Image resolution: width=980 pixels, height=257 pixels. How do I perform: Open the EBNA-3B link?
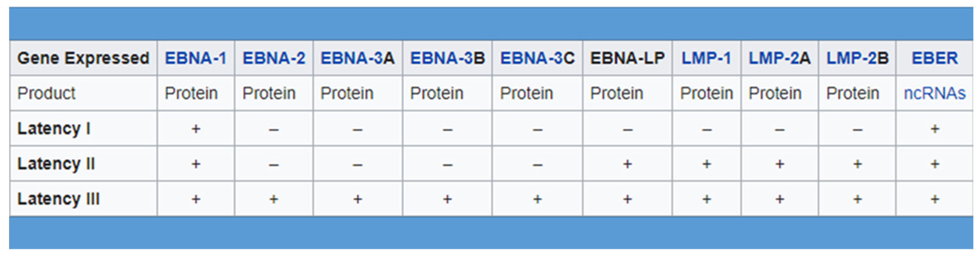[x=447, y=58]
